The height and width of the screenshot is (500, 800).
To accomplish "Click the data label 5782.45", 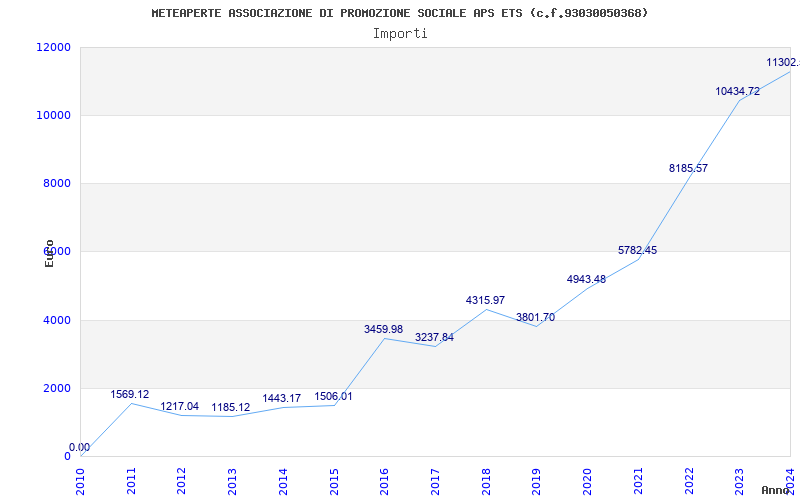I will pyautogui.click(x=637, y=251).
